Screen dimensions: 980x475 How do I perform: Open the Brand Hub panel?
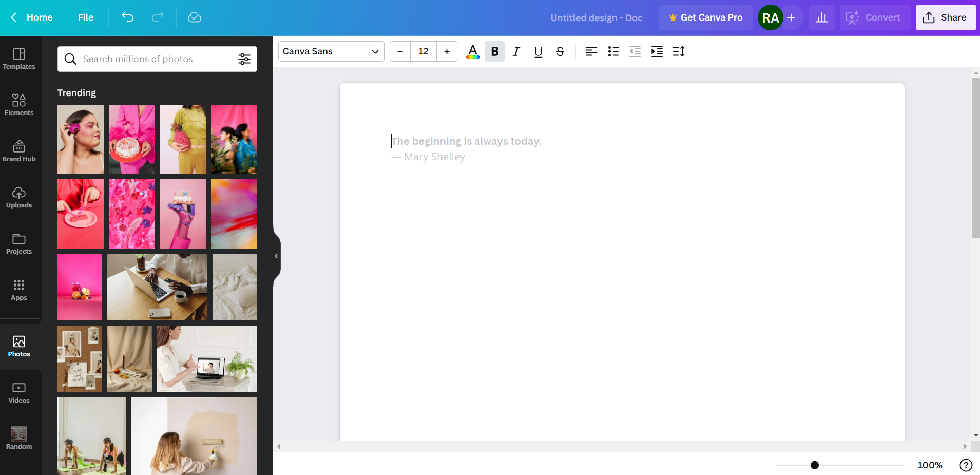click(19, 151)
